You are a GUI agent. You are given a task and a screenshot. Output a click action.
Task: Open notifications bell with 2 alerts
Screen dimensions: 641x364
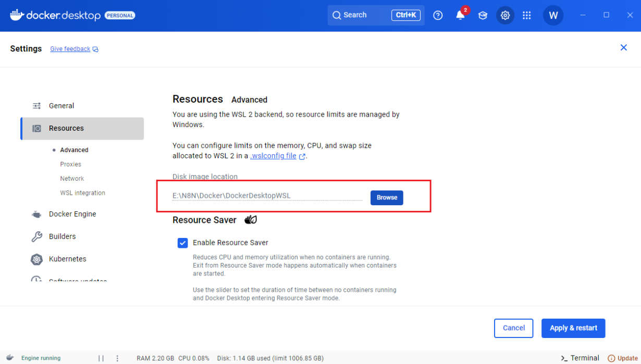point(460,15)
